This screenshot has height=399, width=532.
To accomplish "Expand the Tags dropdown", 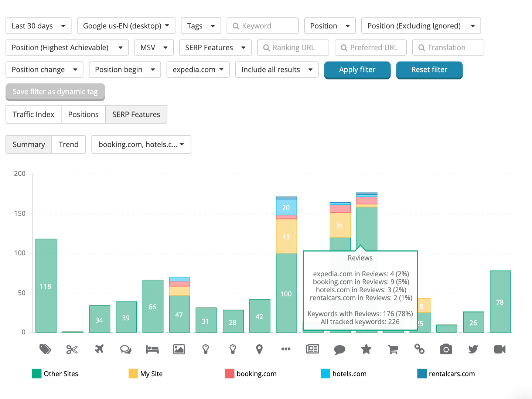I will [x=201, y=26].
